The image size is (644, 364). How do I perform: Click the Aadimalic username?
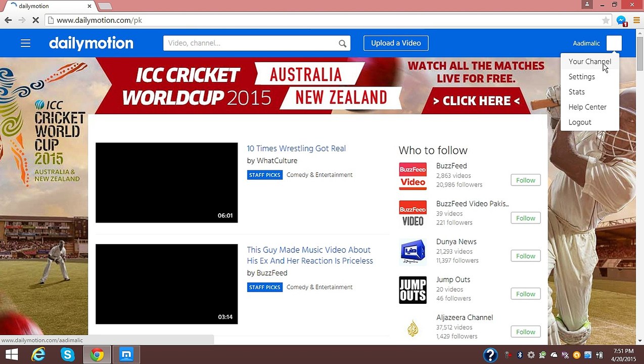[586, 43]
